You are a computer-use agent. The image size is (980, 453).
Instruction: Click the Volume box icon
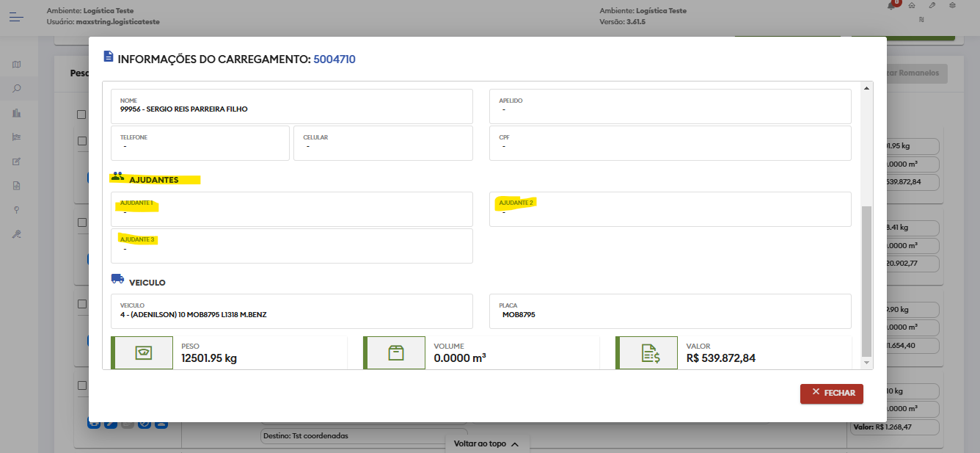click(x=395, y=353)
